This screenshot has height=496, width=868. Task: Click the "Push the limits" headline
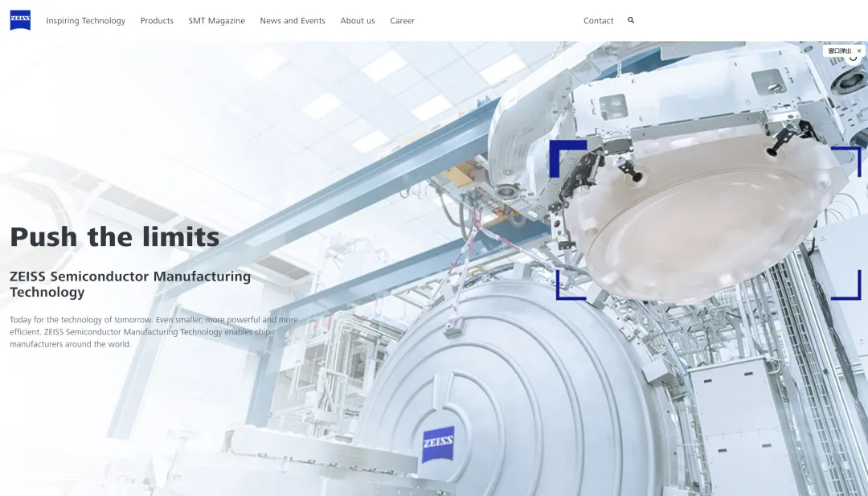115,237
